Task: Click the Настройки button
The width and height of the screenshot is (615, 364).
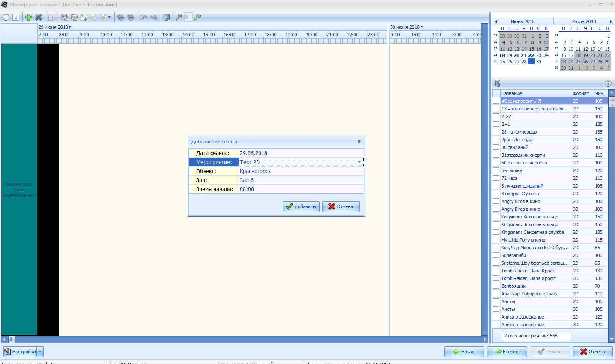Action: click(x=20, y=352)
